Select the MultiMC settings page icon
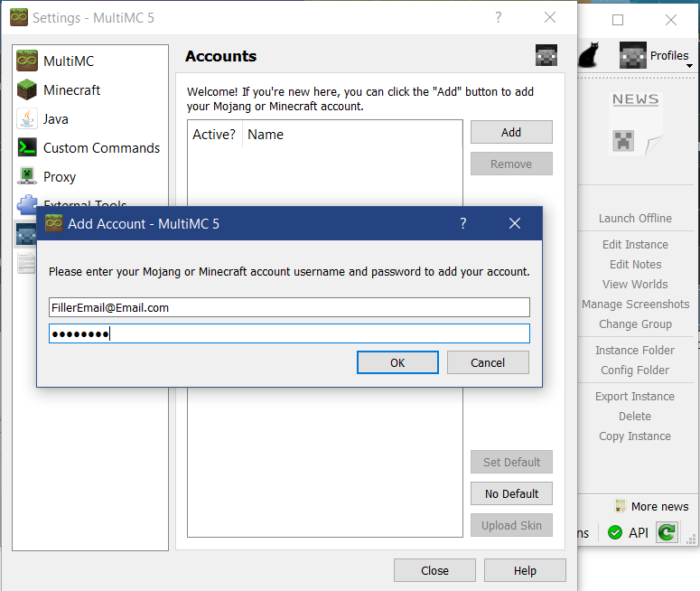700x591 pixels. [x=27, y=61]
